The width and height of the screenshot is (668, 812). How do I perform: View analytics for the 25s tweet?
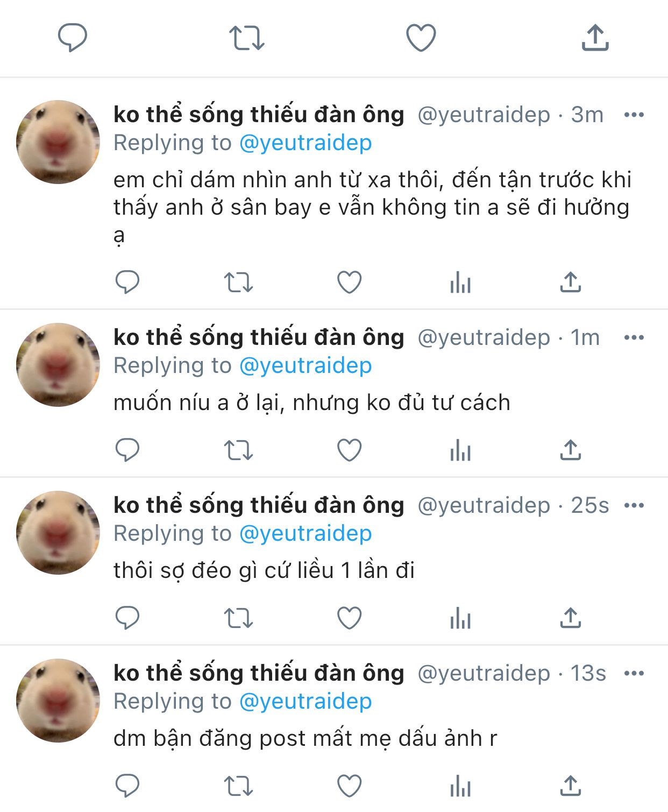460,618
